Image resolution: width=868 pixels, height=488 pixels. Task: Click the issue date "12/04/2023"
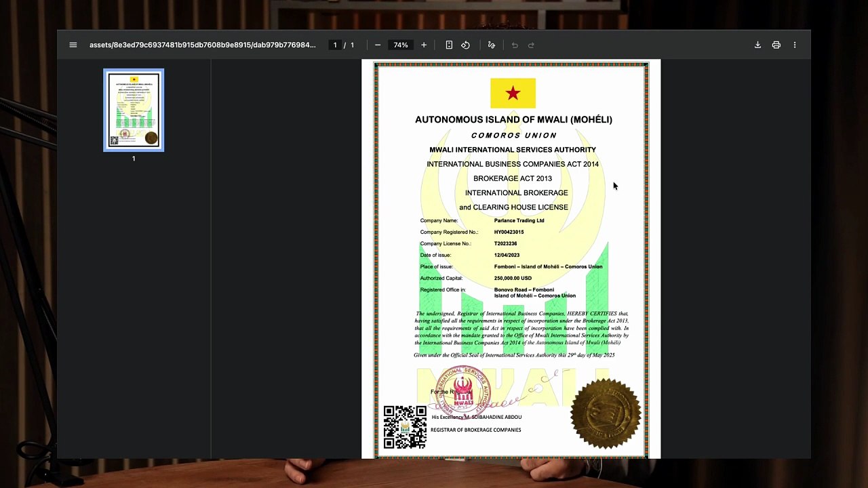[x=507, y=255]
